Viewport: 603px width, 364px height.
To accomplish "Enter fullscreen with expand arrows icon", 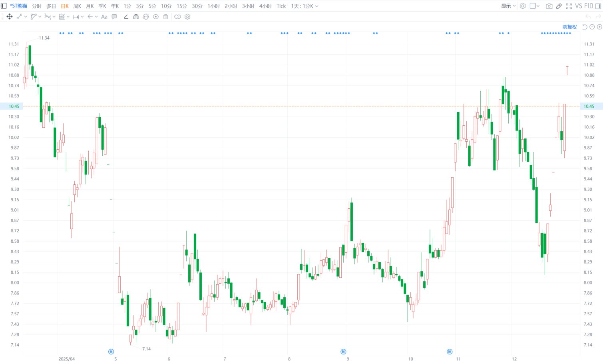I will 569,6.
